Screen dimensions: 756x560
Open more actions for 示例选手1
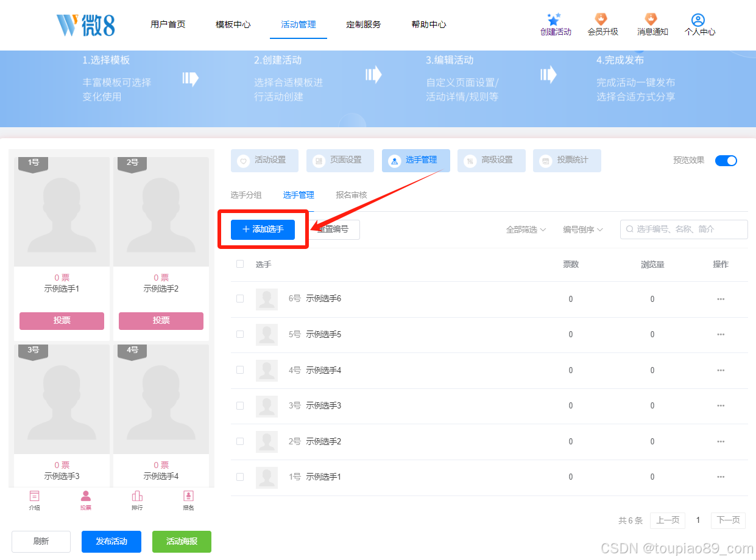tap(721, 477)
